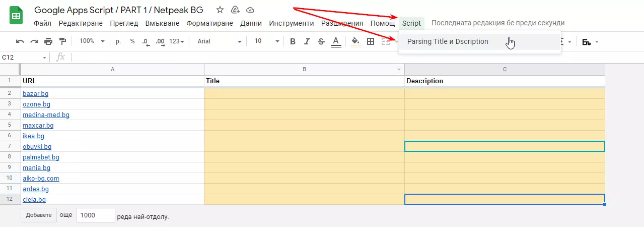
Task: Follow the maxcar.bg link
Action: (38, 125)
